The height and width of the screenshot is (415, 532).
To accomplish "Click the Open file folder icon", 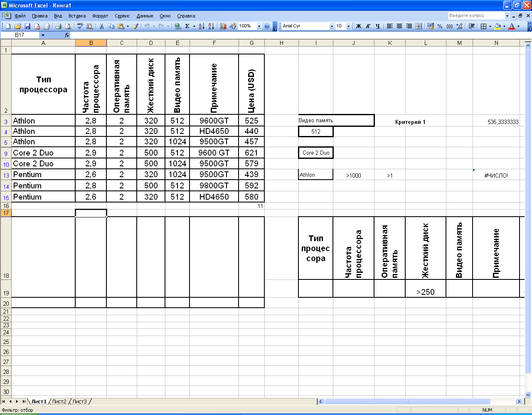I will (x=18, y=26).
